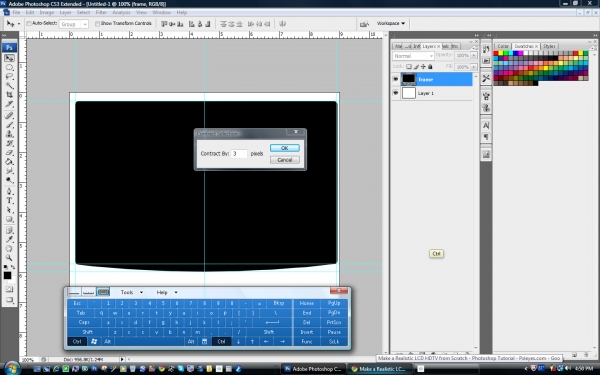Select the Brush tool
Image resolution: width=600 pixels, height=375 pixels.
pyautogui.click(x=10, y=125)
